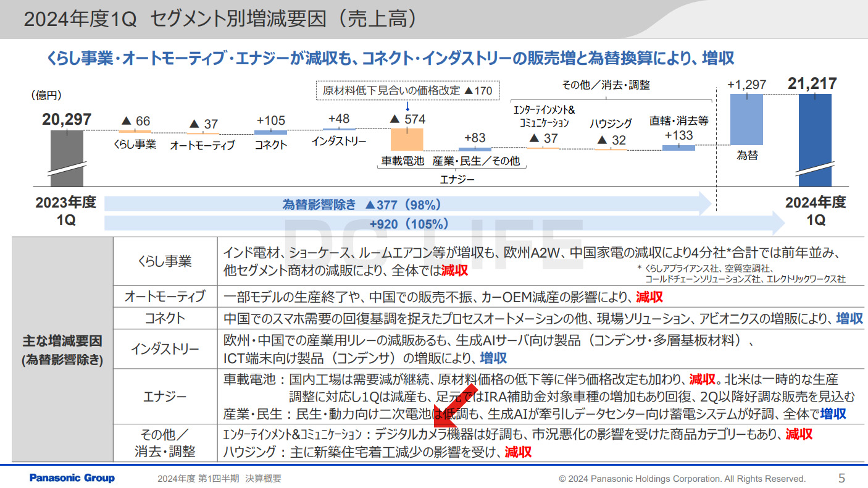The width and height of the screenshot is (868, 488).
Task: Click the blue 増収 in コネクト row
Action: pyautogui.click(x=849, y=318)
